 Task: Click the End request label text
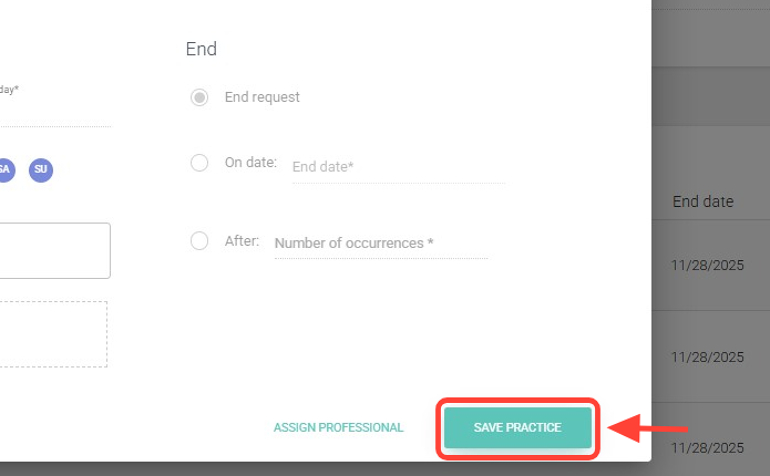click(x=262, y=98)
